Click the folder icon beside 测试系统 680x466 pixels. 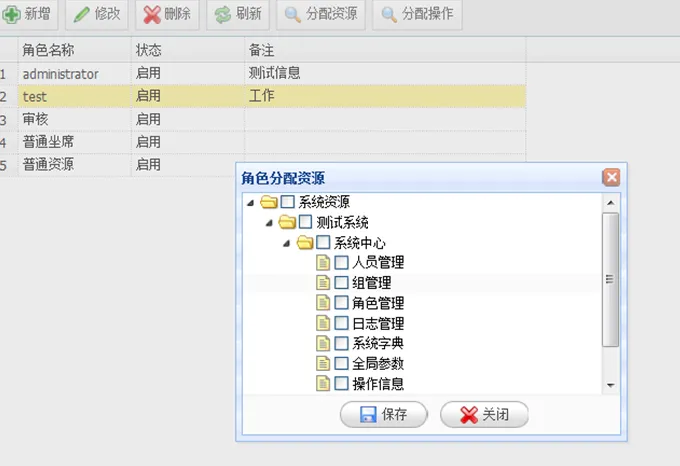(287, 222)
